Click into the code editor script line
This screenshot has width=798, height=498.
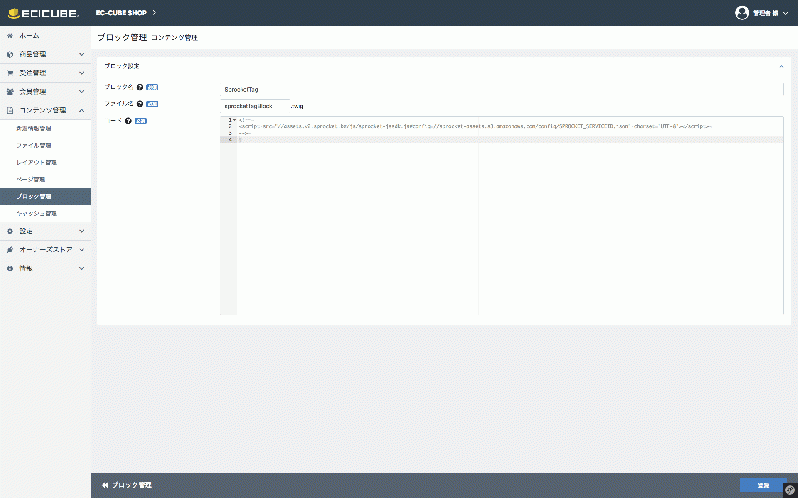pos(475,126)
